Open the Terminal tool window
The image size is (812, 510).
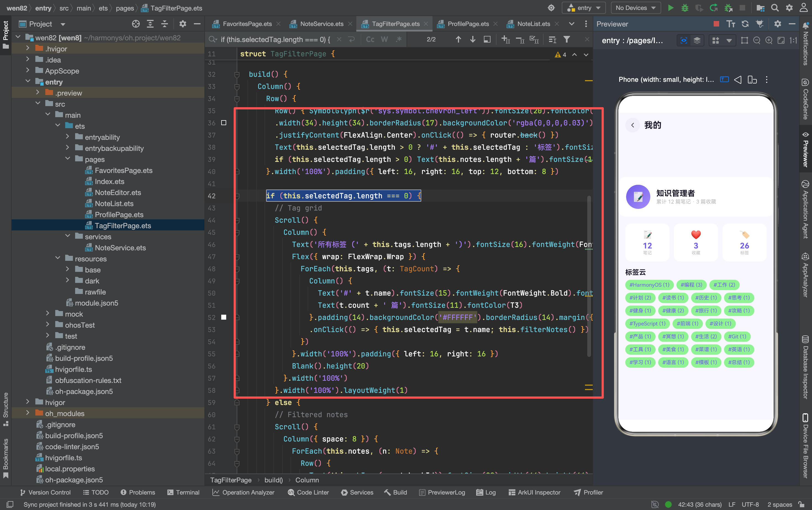pos(183,492)
